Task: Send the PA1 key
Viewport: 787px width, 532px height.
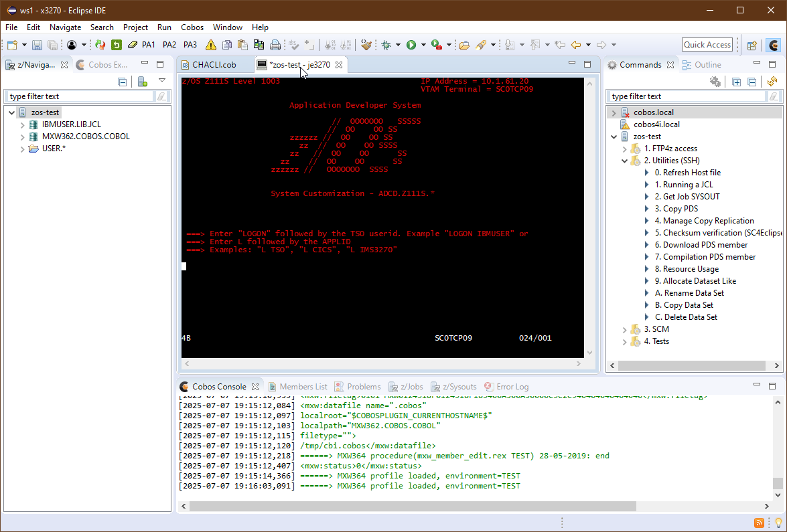Action: [149, 45]
